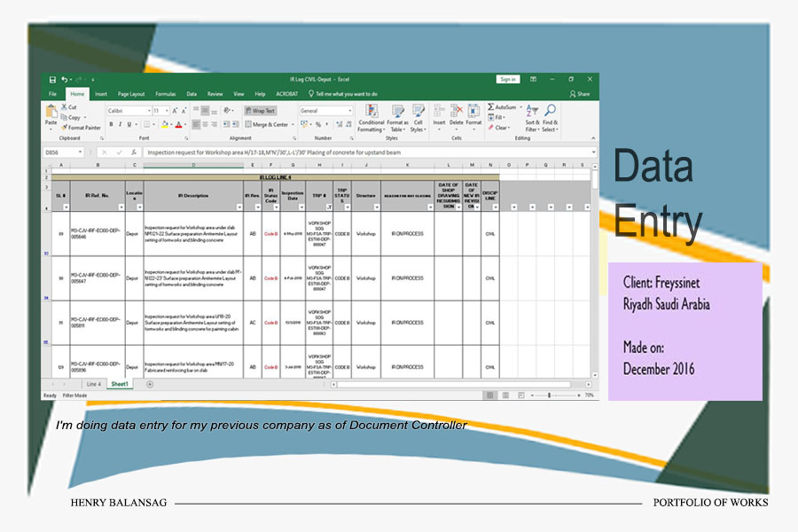This screenshot has width=798, height=532.
Task: Click the Share button
Action: tap(580, 94)
